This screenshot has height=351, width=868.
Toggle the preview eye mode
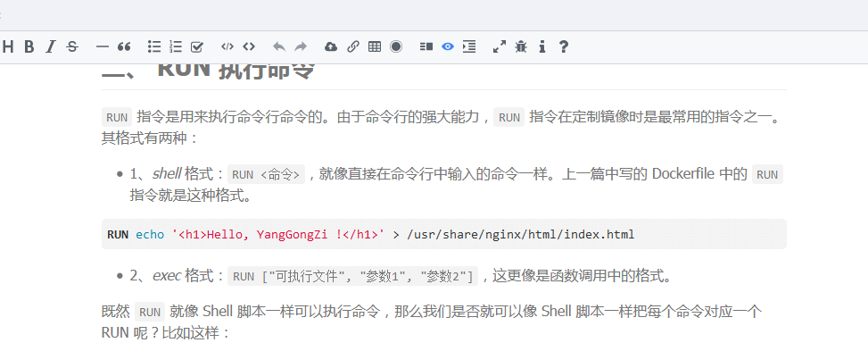point(448,47)
